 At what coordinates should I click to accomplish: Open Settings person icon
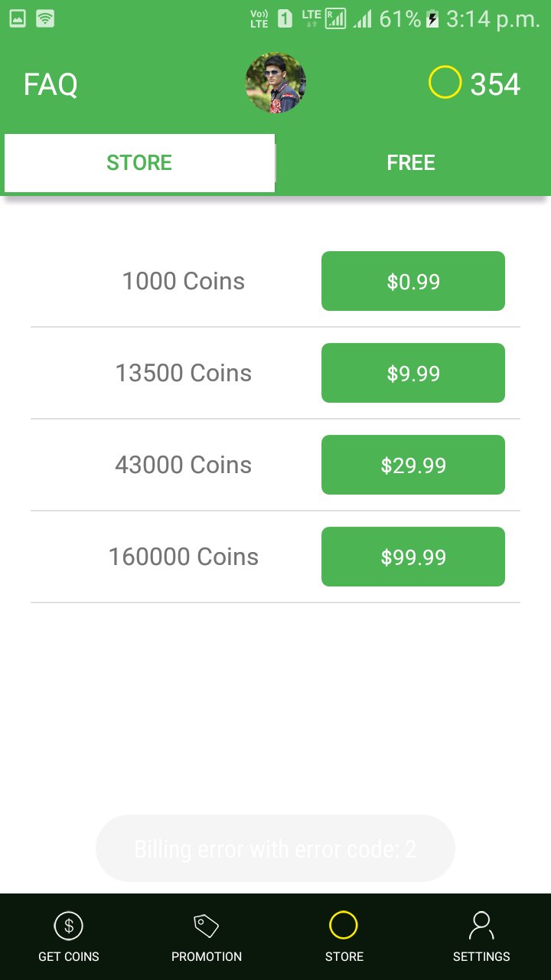pyautogui.click(x=481, y=926)
